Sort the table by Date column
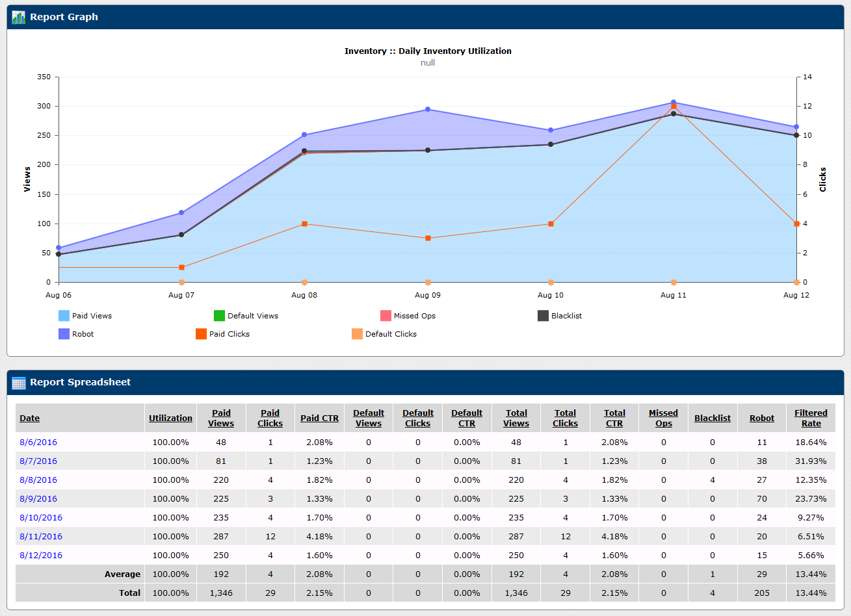 pyautogui.click(x=29, y=418)
